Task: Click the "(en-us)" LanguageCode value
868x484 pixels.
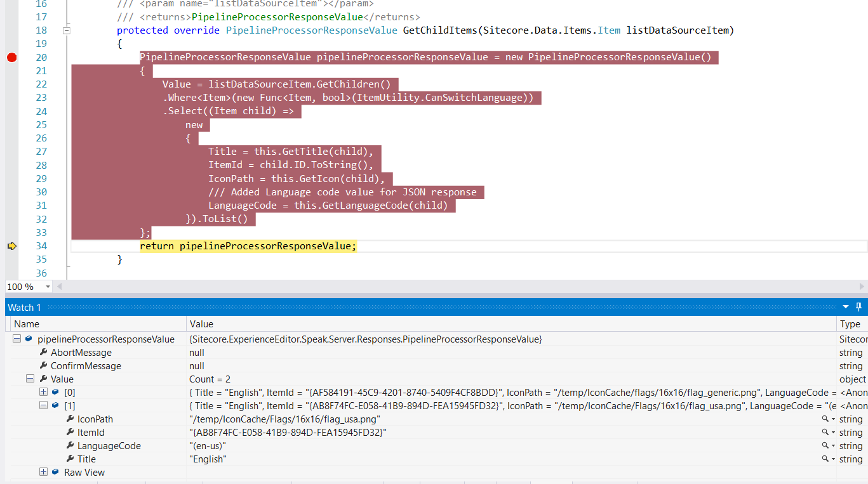Action: click(x=208, y=446)
